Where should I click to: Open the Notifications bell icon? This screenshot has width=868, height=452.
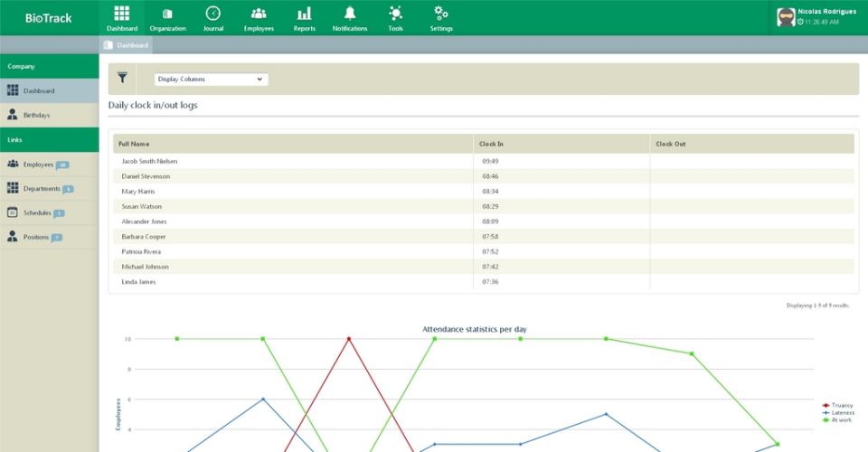[x=350, y=14]
